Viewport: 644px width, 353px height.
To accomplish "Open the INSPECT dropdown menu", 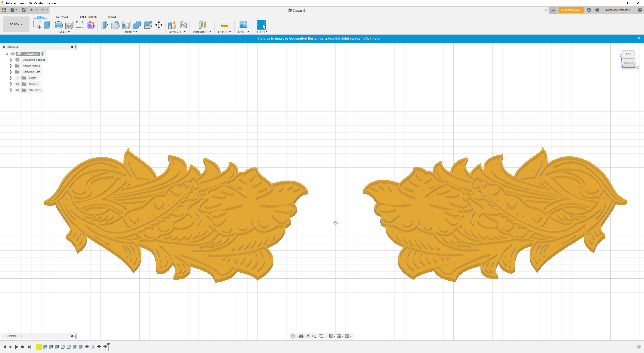I will click(x=224, y=32).
